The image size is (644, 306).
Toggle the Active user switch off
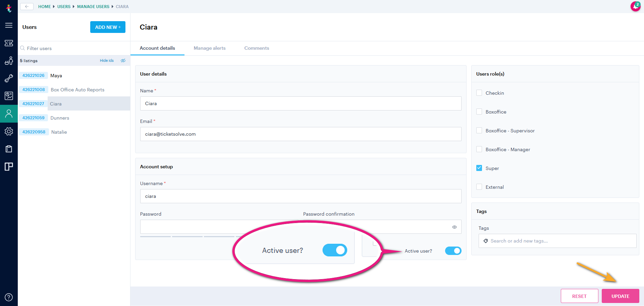[x=453, y=251]
